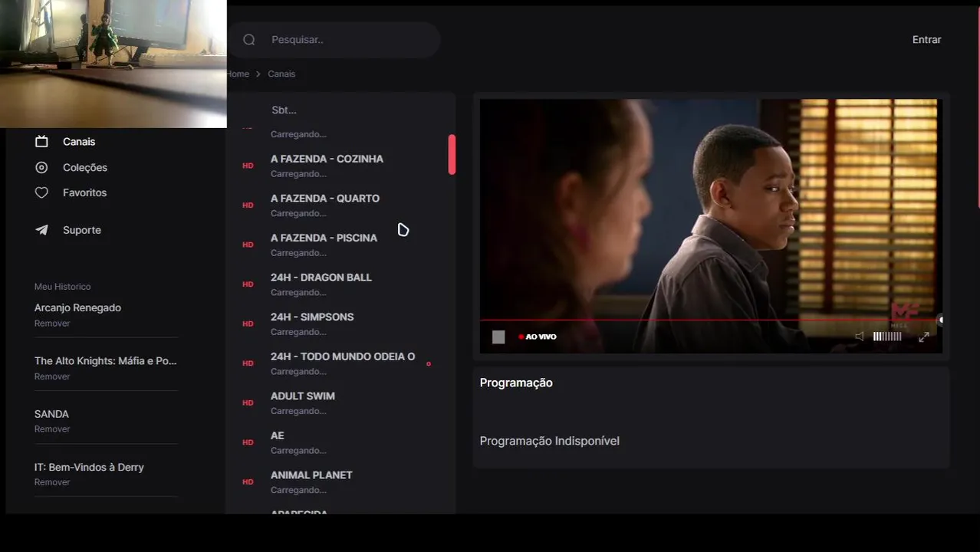
Task: Click the Programação Indisponível message
Action: pos(550,441)
